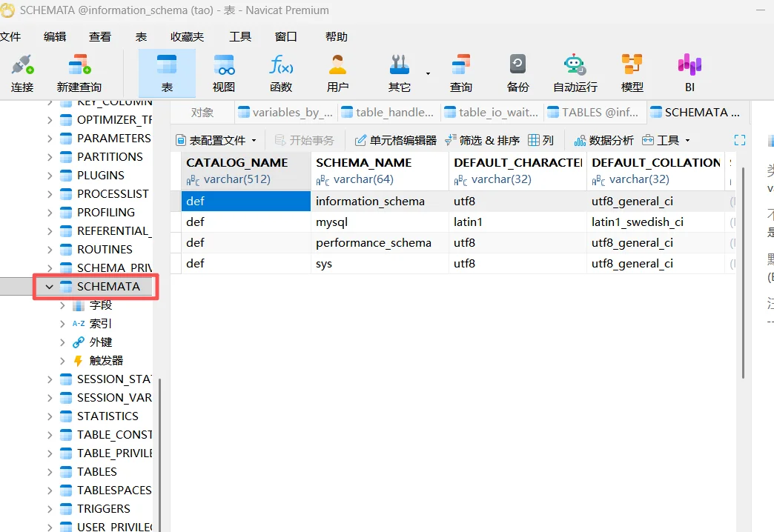Open the 工具 dropdown in table toolbar
The width and height of the screenshot is (774, 532).
coord(666,140)
